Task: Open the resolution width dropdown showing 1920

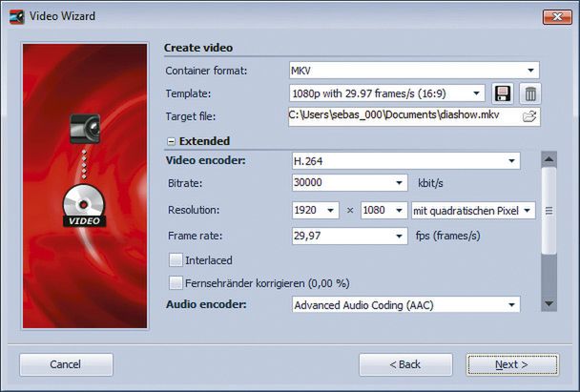Action: point(315,210)
